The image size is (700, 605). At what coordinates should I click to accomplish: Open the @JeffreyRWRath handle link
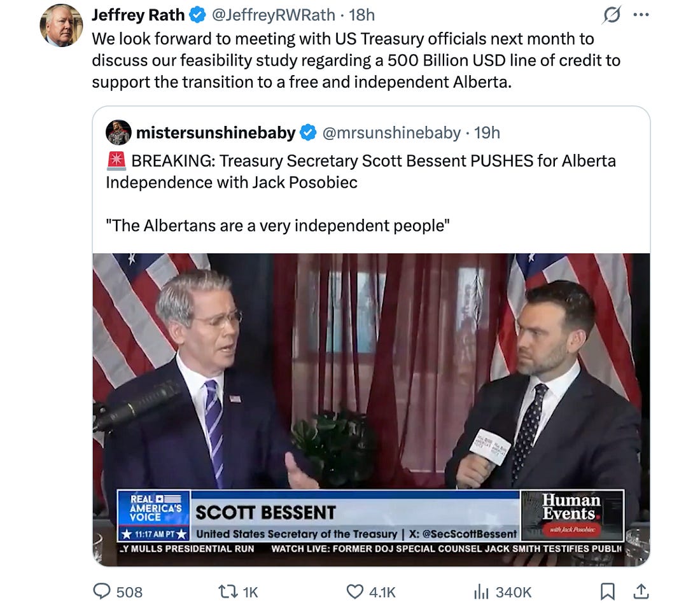coord(273,15)
